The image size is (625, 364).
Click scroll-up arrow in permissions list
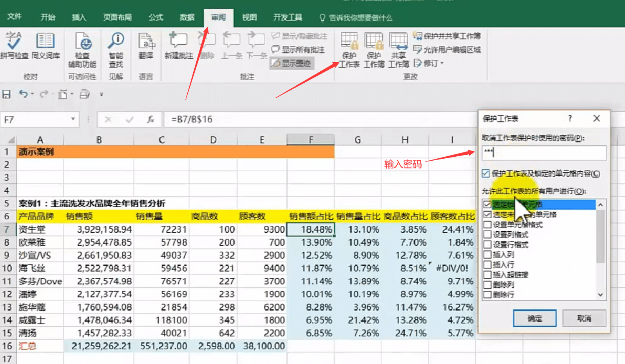pos(601,205)
